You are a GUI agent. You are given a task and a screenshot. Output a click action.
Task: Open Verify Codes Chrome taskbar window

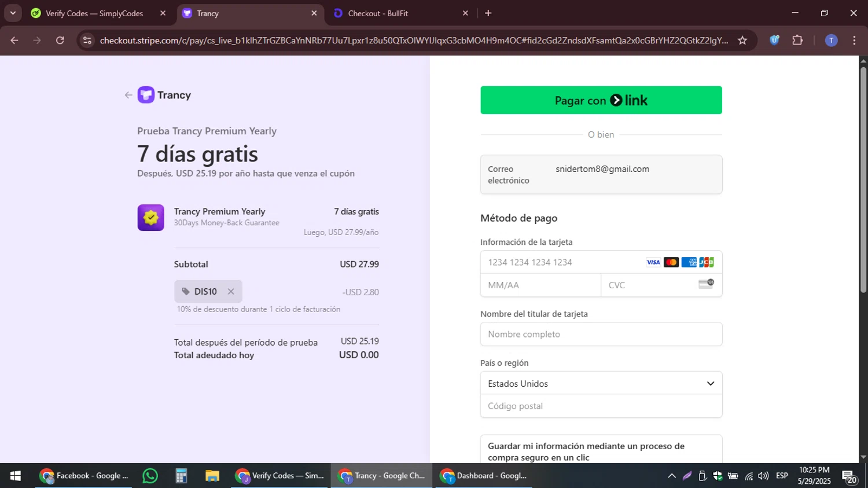pyautogui.click(x=281, y=476)
